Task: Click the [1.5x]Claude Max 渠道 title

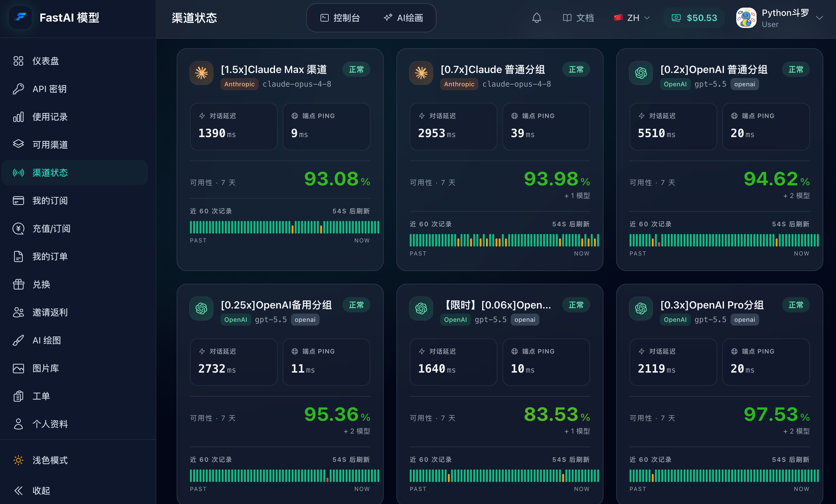Action: coord(274,70)
